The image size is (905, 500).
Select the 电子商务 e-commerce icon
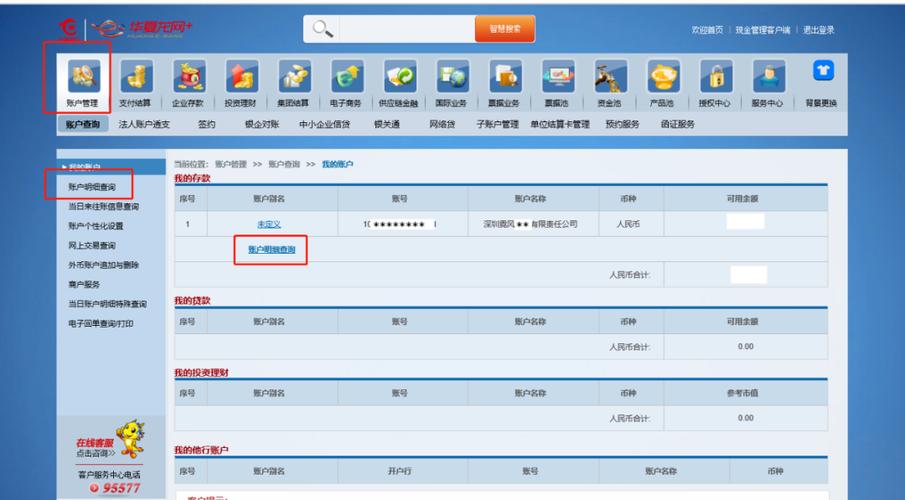click(347, 76)
